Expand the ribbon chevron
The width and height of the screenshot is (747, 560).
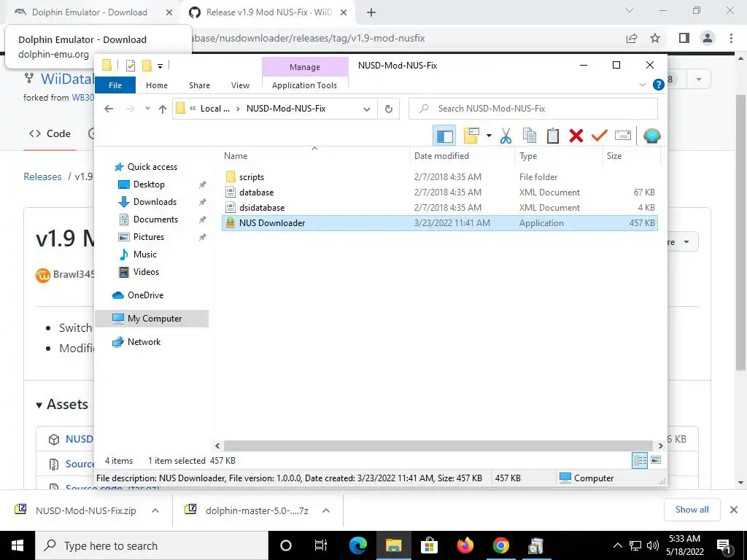pos(642,85)
